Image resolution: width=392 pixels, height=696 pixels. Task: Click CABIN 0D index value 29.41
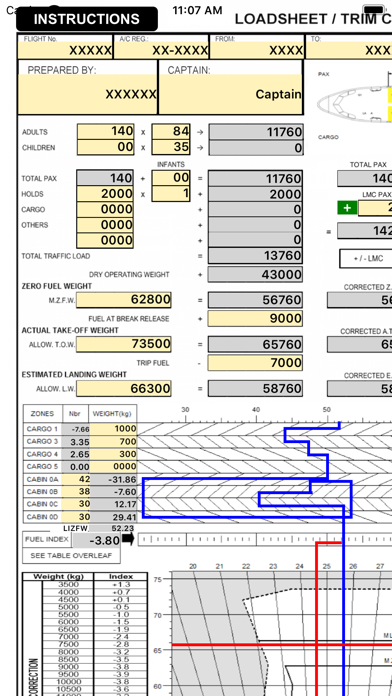click(x=113, y=517)
